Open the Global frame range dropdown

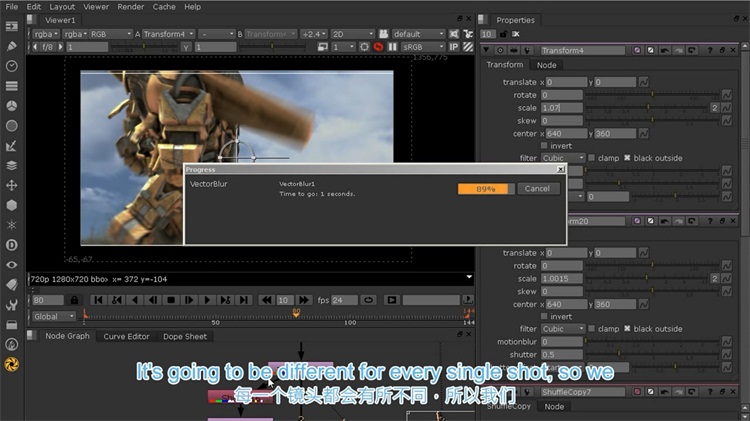(x=54, y=316)
